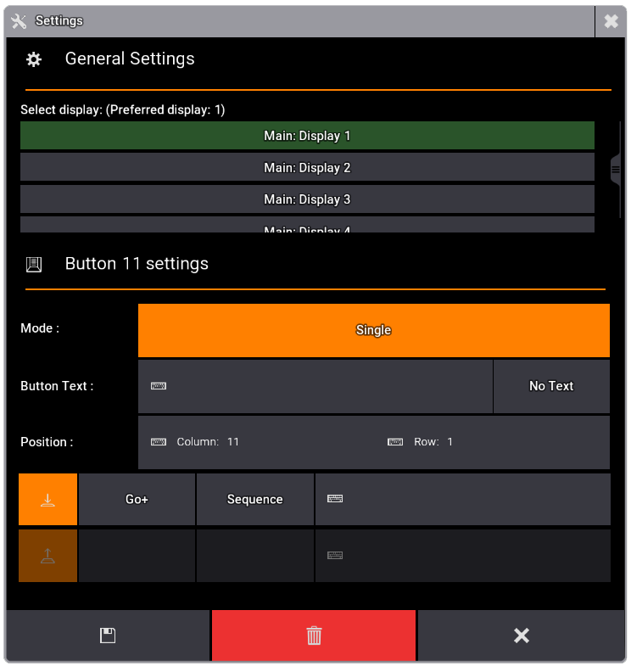Open the Go+ command selector

coord(137,500)
